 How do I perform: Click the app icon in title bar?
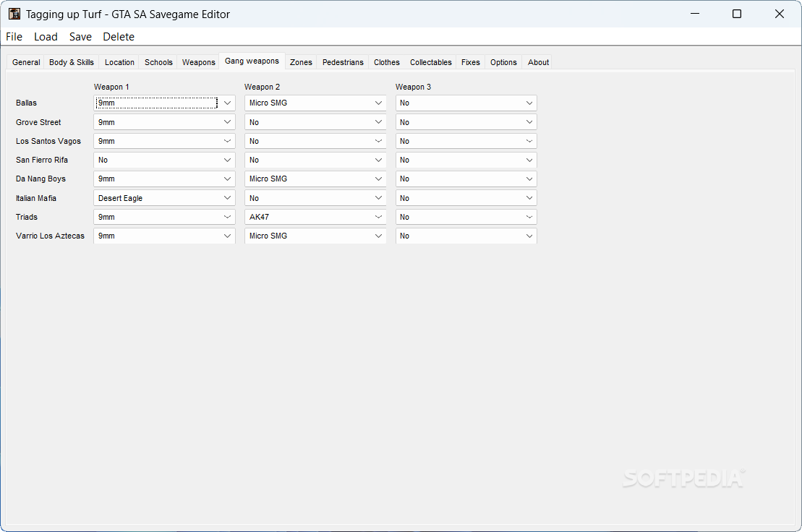[x=14, y=14]
